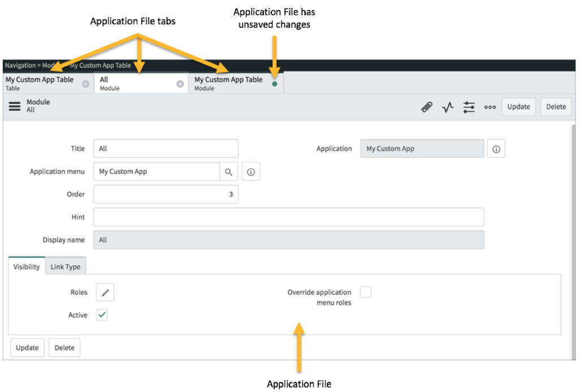Open the form context hamburger menu

[14, 106]
